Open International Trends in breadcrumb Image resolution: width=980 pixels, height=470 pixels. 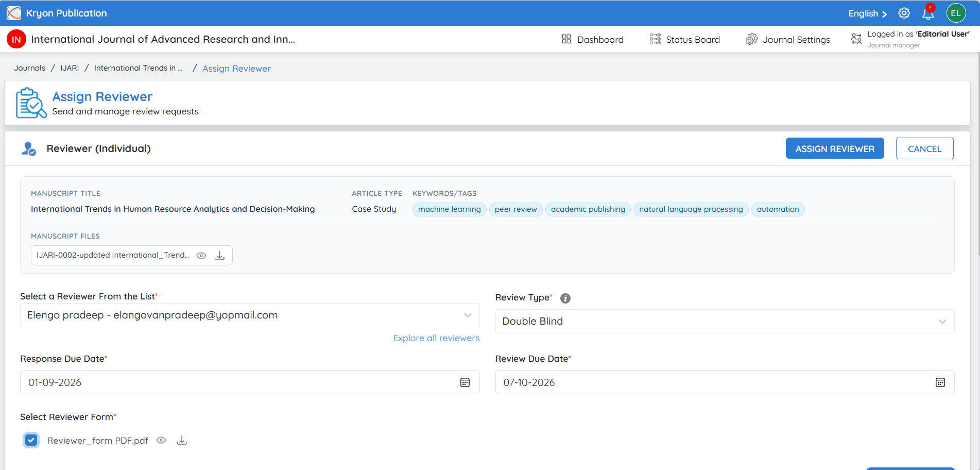138,68
